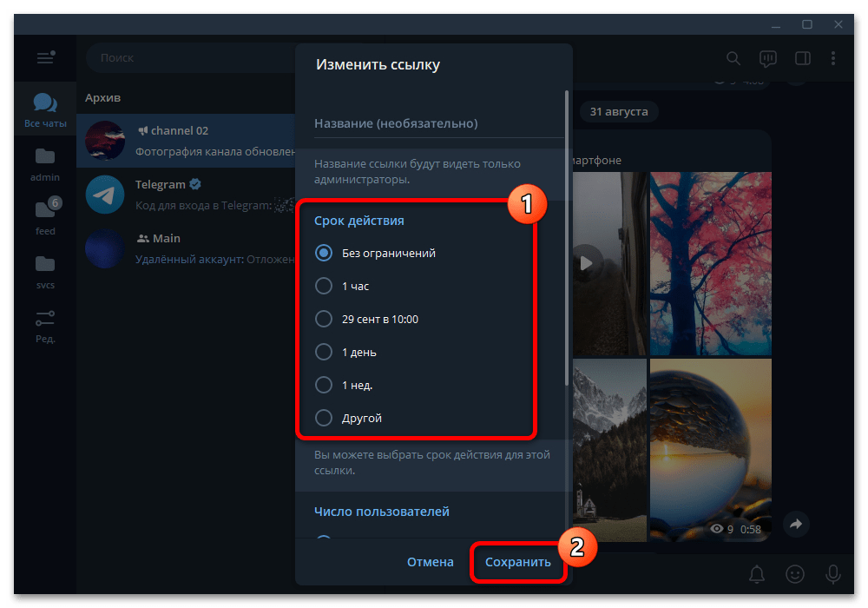Toggle the right side panel
Image resolution: width=868 pixels, height=608 pixels.
(803, 58)
